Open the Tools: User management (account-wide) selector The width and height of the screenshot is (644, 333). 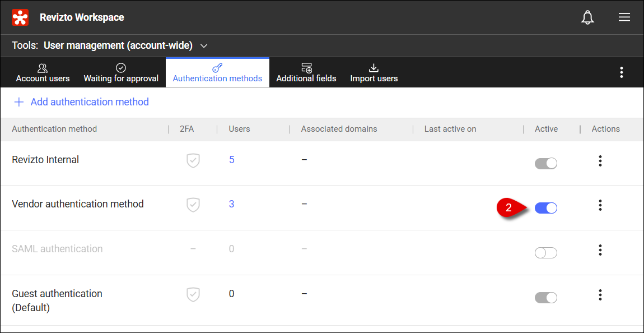[x=110, y=45]
